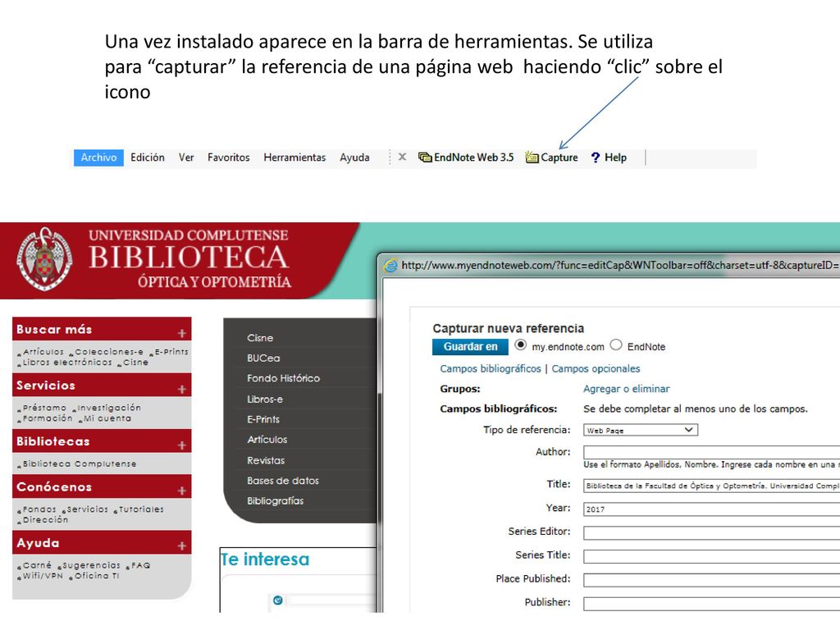Open Campos bibliográficos link
The image size is (840, 630).
click(491, 368)
